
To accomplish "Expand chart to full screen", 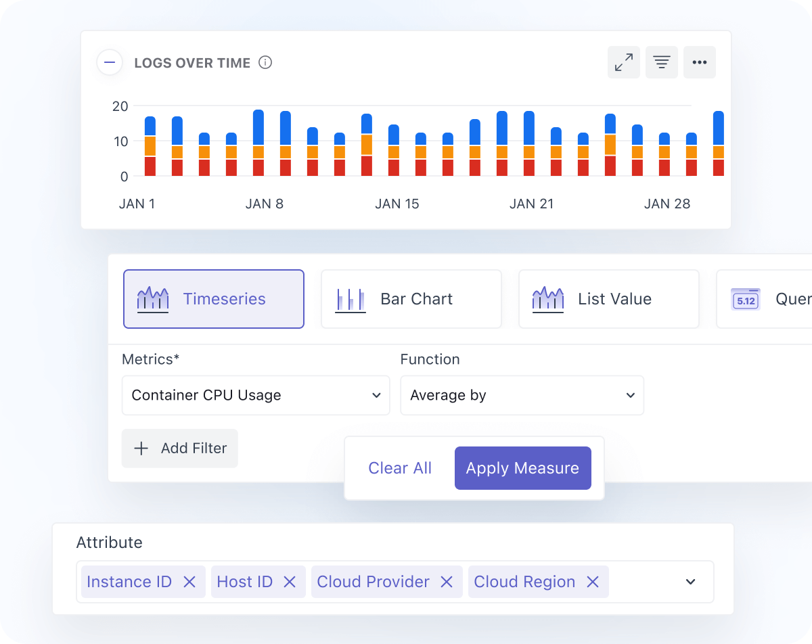I will click(x=624, y=62).
